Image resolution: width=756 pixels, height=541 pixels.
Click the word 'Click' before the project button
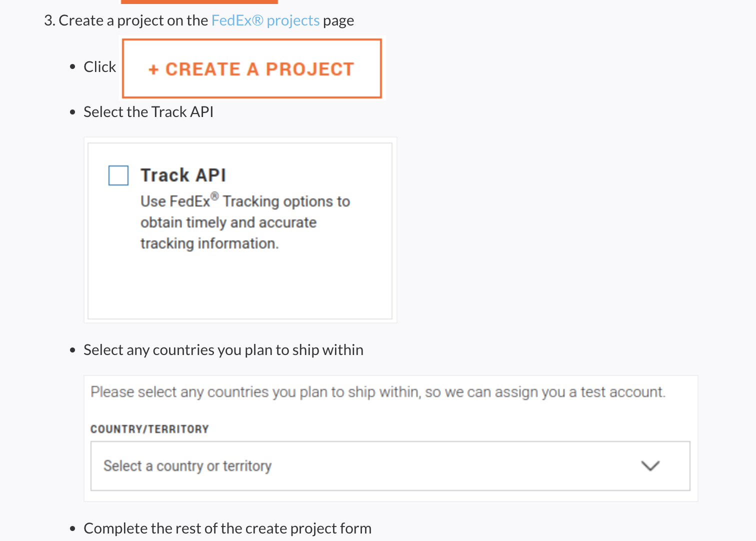[x=99, y=67]
